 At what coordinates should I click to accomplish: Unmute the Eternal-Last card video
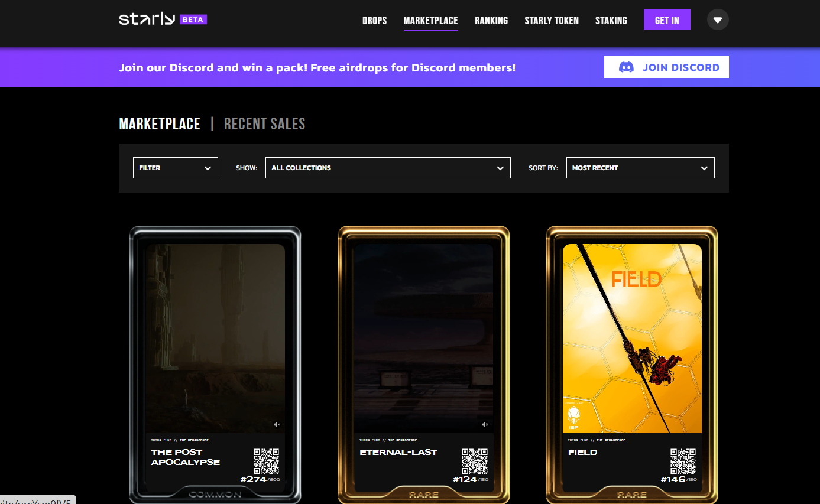click(x=485, y=424)
